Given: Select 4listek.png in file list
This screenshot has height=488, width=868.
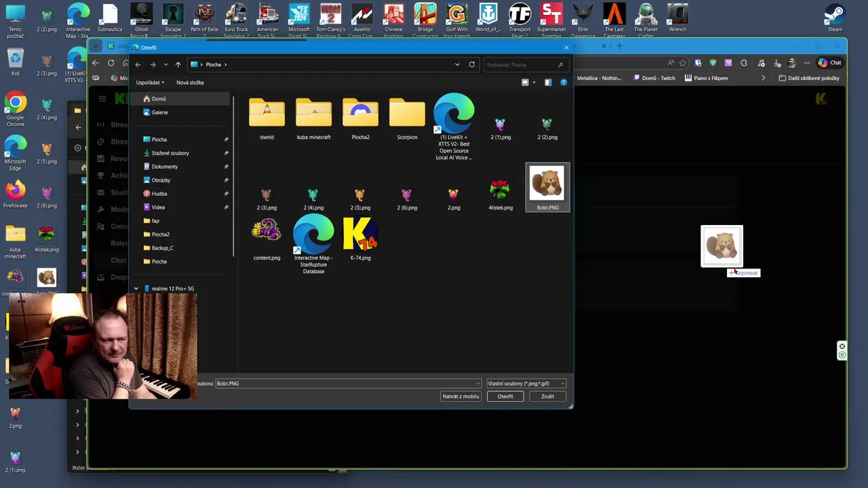Looking at the screenshot, I should (x=500, y=196).
